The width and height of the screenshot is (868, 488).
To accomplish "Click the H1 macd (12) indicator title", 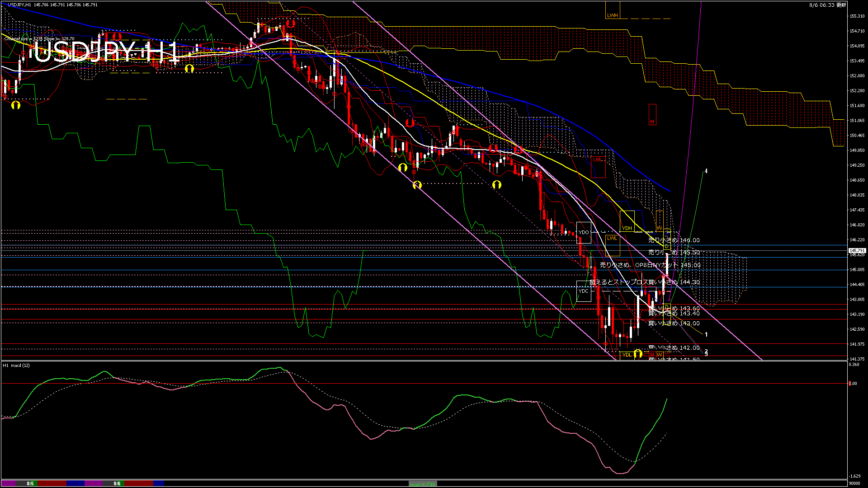I will (x=16, y=365).
